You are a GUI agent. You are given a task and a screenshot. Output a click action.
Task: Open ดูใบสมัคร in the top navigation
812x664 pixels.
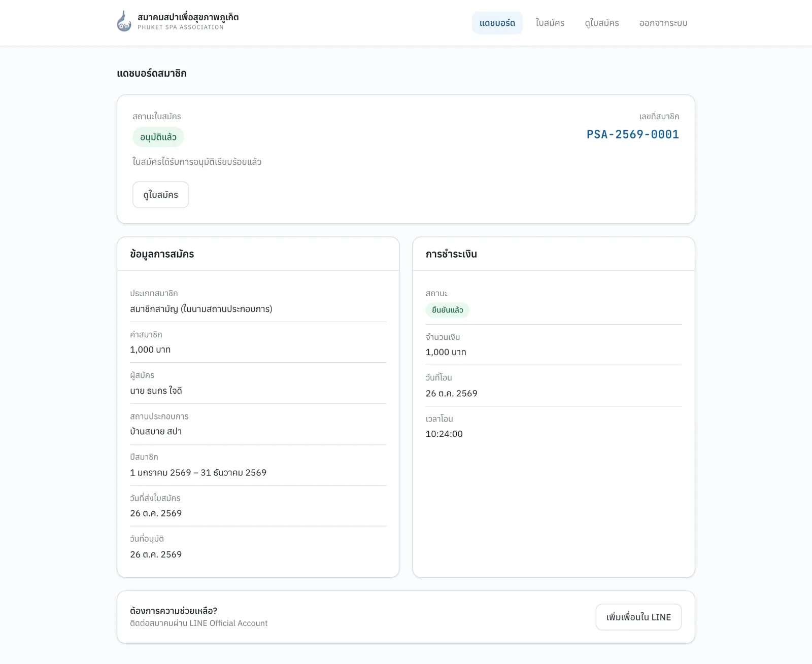pyautogui.click(x=602, y=23)
